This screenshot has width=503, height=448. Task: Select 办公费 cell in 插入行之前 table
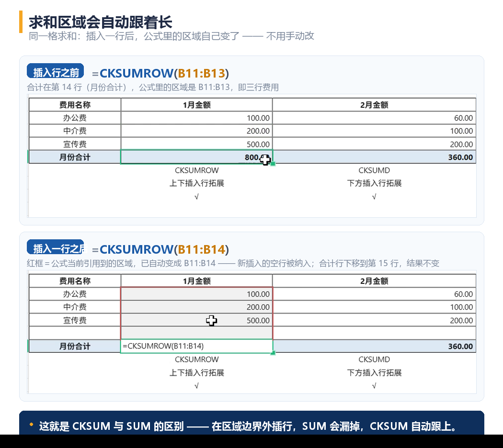[x=75, y=118]
